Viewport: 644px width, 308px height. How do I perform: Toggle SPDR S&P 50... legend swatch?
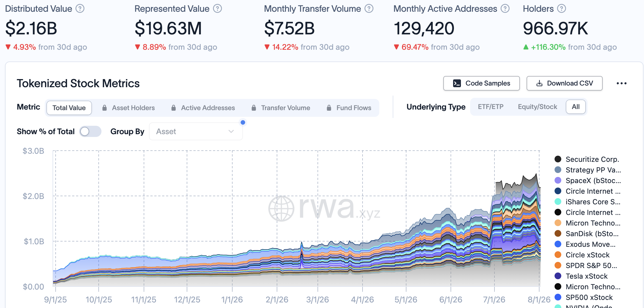tap(558, 265)
